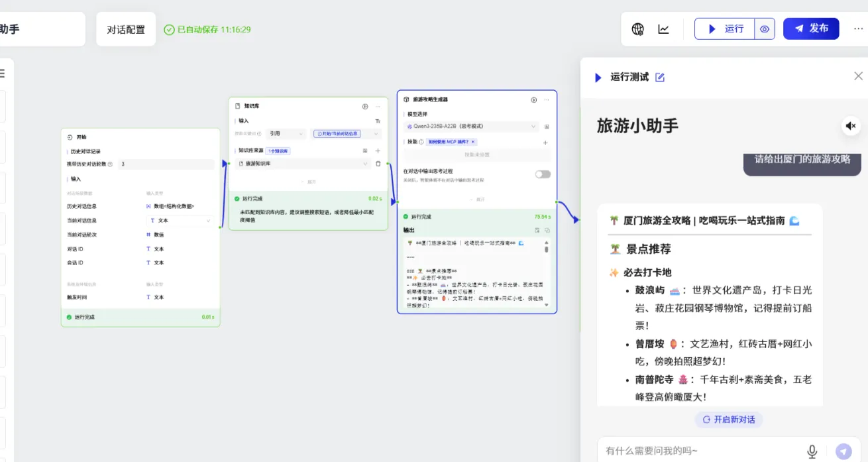Open the 开始/当前对话信息 variable dropdown
The height and width of the screenshot is (462, 868).
click(x=347, y=133)
